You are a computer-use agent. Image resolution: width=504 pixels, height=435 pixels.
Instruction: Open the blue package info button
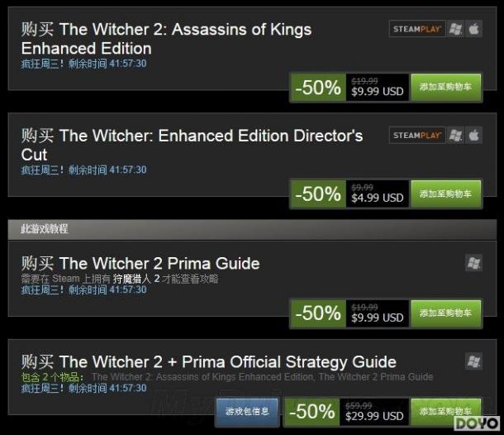[247, 412]
